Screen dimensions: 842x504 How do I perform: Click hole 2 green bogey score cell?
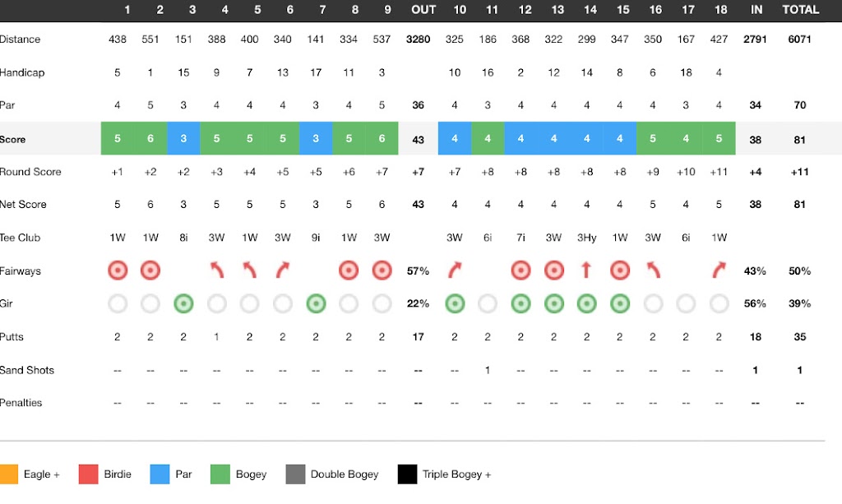tap(150, 138)
